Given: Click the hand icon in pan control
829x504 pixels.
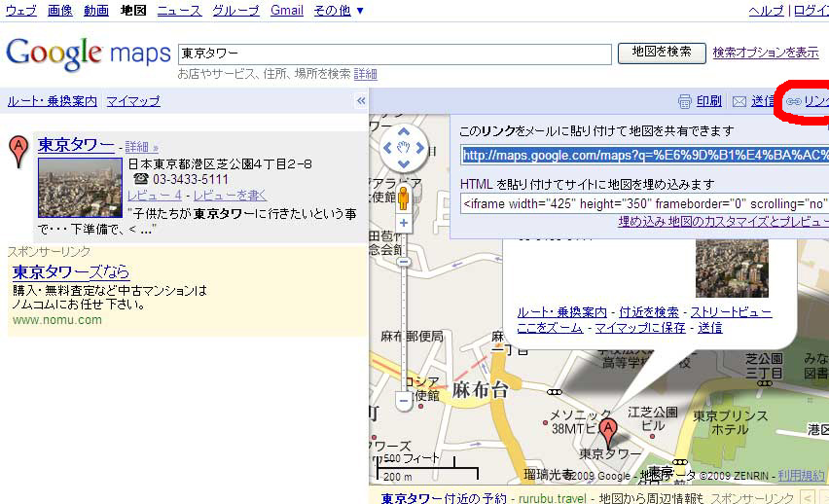Looking at the screenshot, I should pos(404,148).
